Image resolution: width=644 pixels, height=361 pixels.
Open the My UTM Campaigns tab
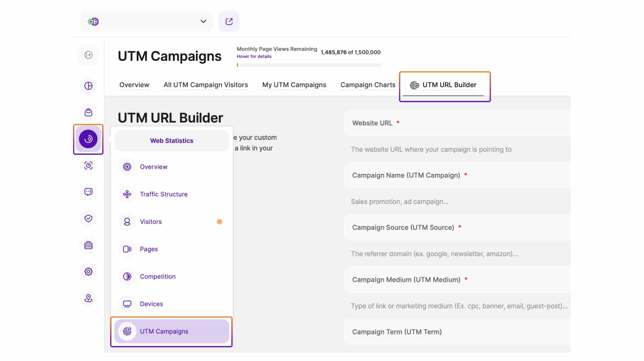point(294,85)
